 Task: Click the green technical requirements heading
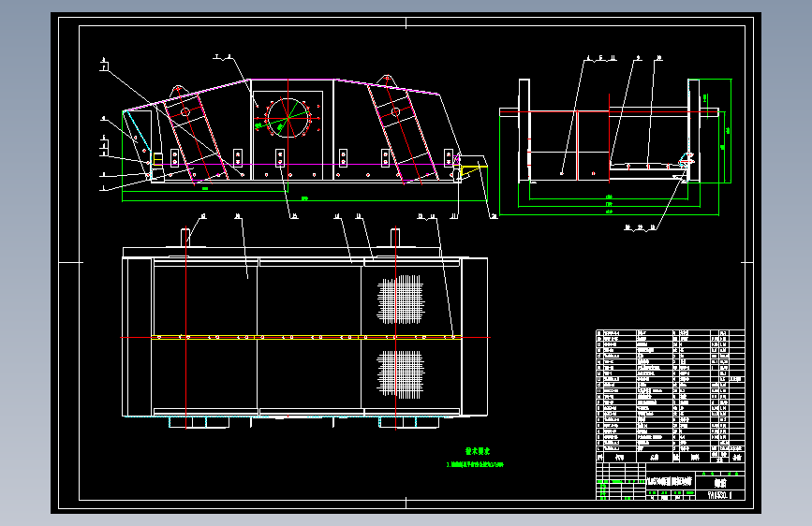pyautogui.click(x=478, y=451)
